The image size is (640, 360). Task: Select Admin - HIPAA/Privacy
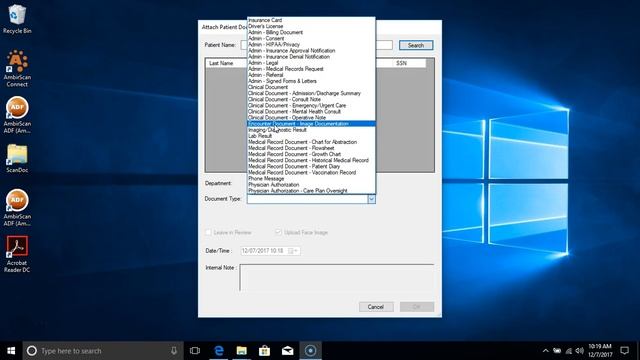[x=311, y=44]
